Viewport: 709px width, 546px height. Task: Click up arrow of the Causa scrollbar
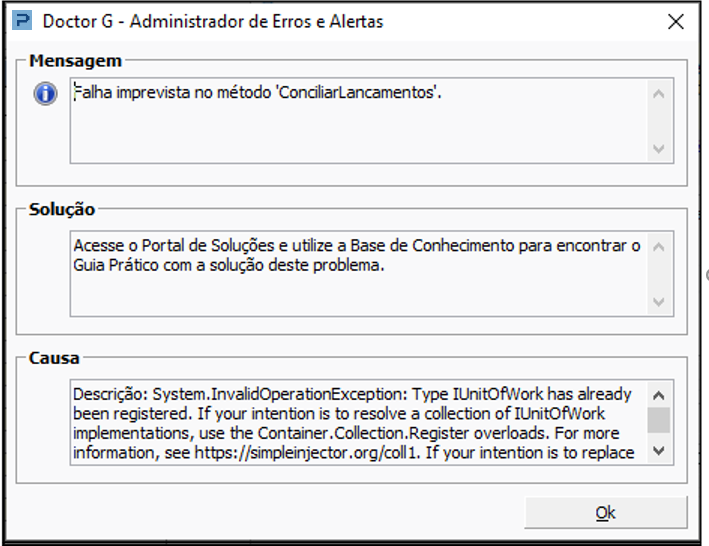coord(658,394)
